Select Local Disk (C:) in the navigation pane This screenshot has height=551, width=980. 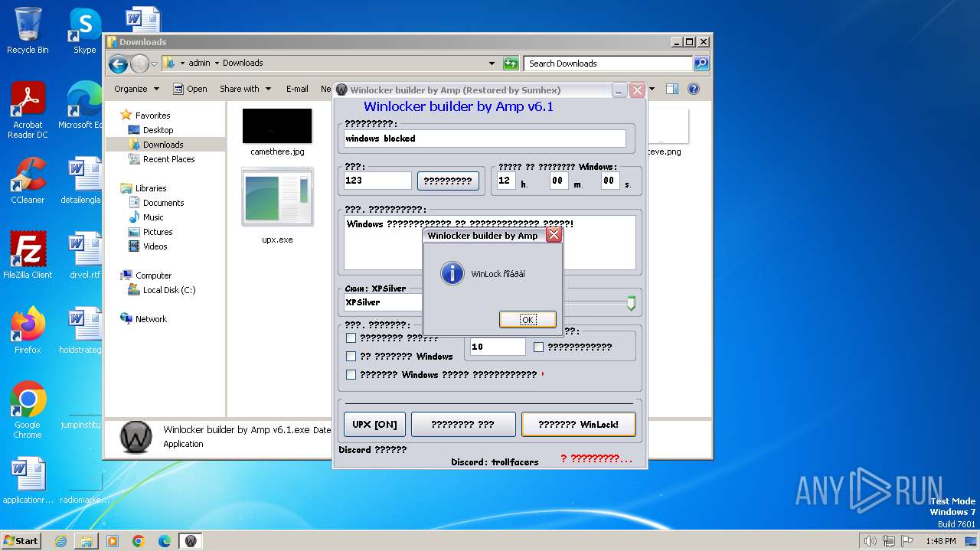[168, 290]
